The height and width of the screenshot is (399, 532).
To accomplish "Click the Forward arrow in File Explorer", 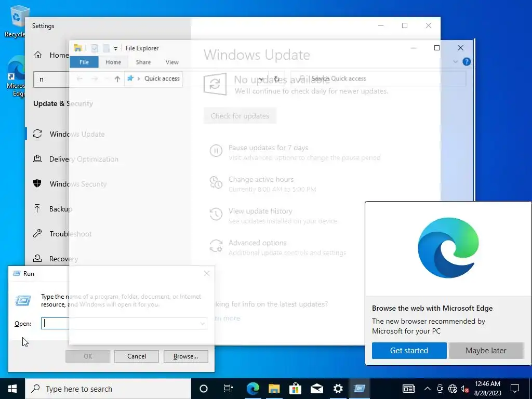I will [x=95, y=79].
